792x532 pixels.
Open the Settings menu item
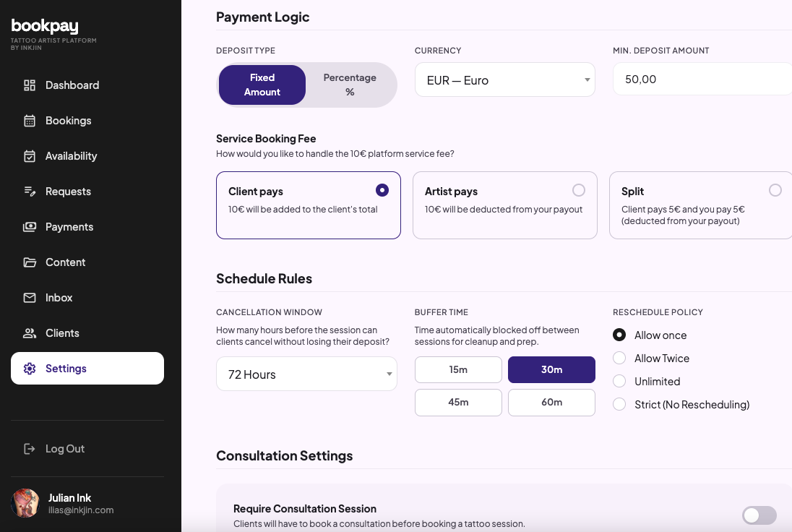click(87, 369)
